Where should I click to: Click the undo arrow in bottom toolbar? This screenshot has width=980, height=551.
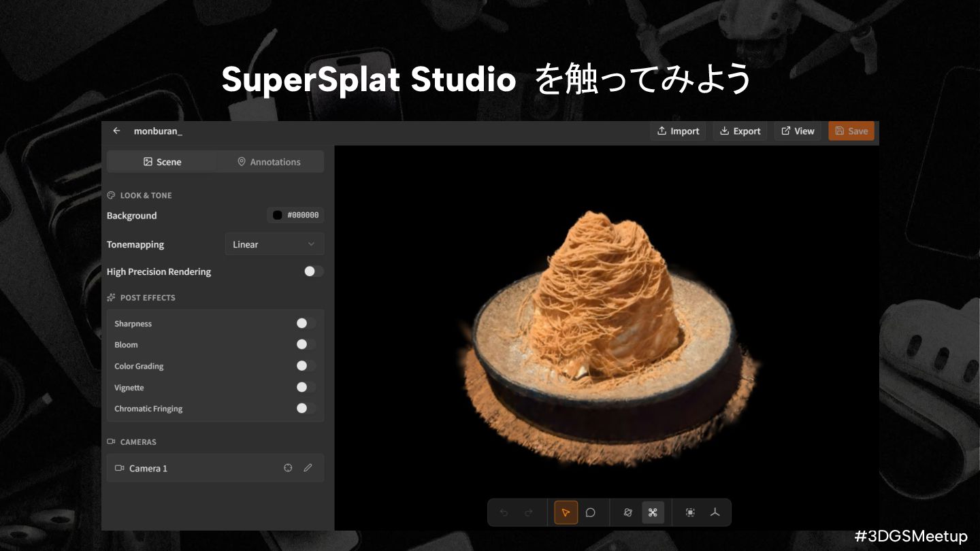[x=504, y=513]
